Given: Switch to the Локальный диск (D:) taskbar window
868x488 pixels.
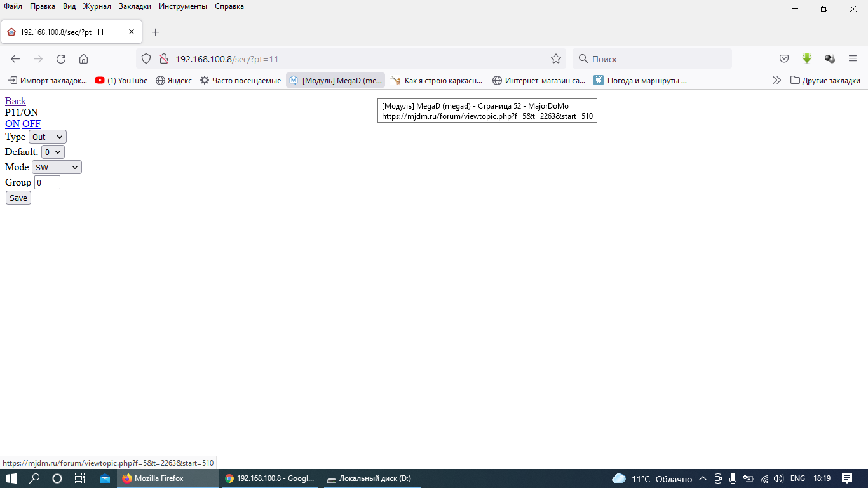Looking at the screenshot, I should [372, 478].
